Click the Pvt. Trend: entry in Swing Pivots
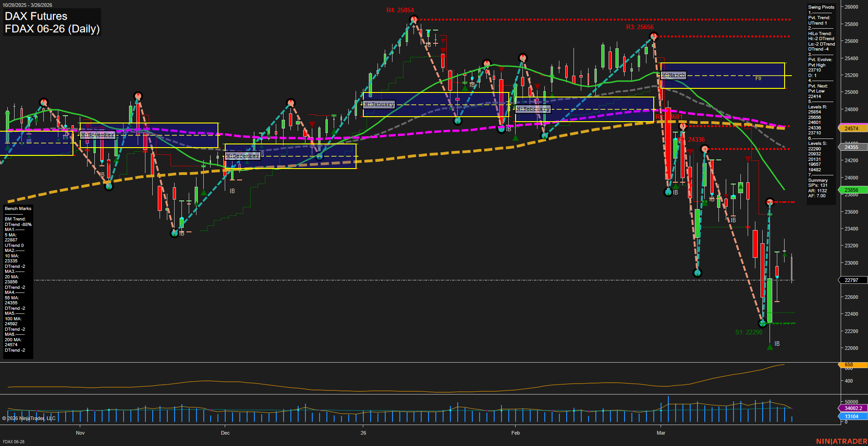Screen dimensions: 868x446 point(819,18)
